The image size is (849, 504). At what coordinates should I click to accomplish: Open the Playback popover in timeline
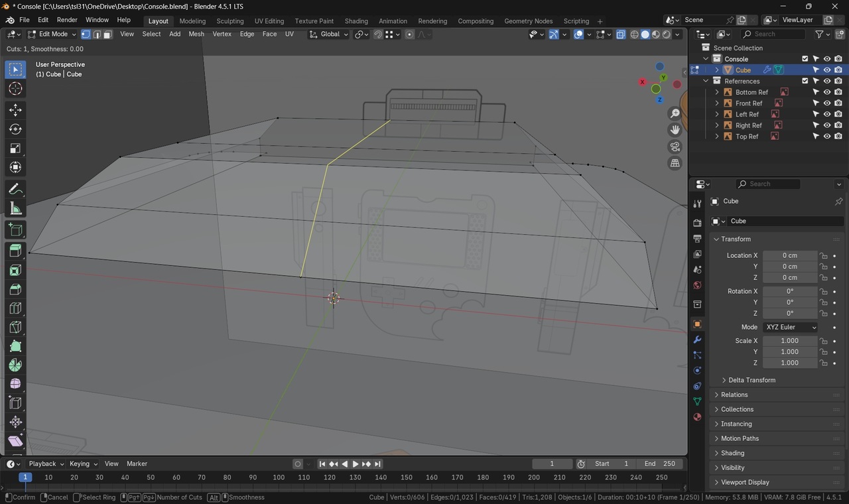(46, 464)
